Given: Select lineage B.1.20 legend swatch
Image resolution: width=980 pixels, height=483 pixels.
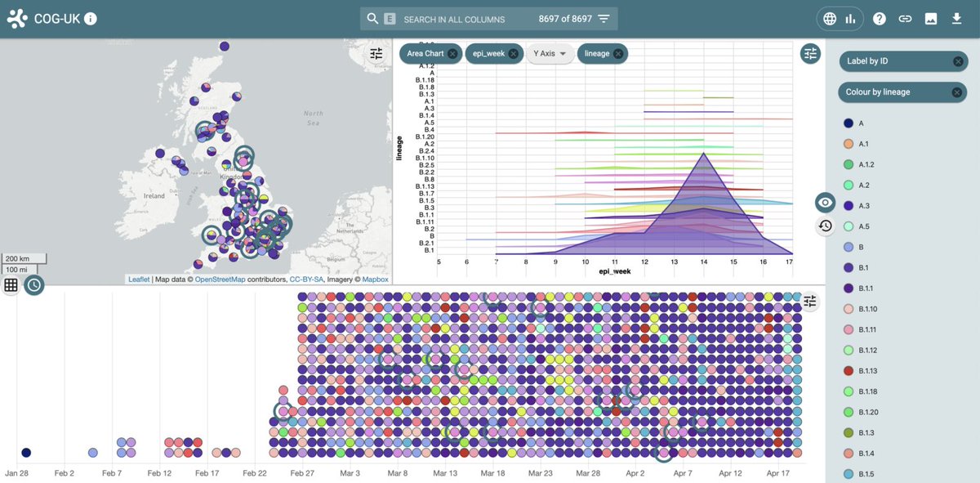Looking at the screenshot, I should click(x=847, y=412).
